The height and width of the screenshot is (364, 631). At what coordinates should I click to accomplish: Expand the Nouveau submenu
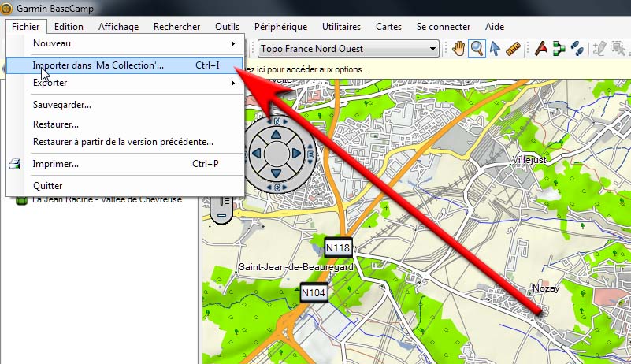[124, 43]
